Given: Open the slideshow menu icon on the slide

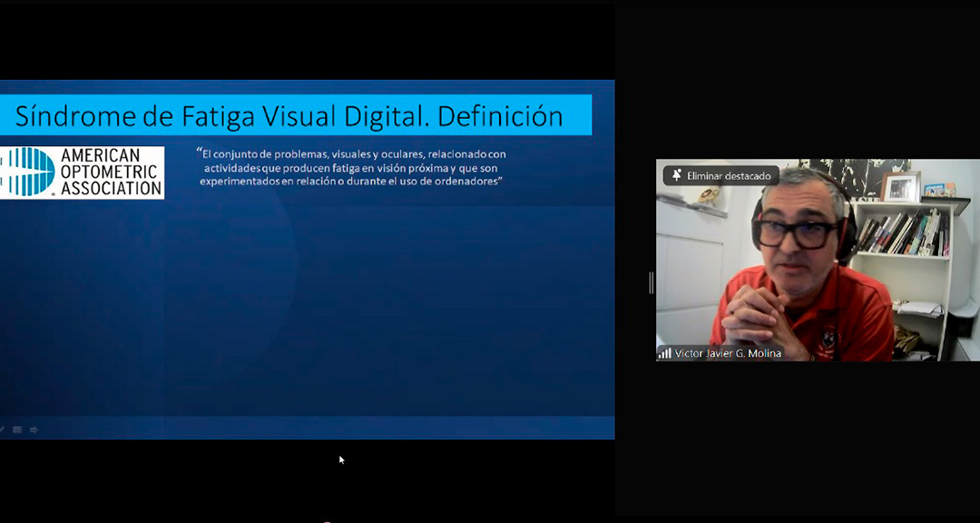Looking at the screenshot, I should 17,429.
